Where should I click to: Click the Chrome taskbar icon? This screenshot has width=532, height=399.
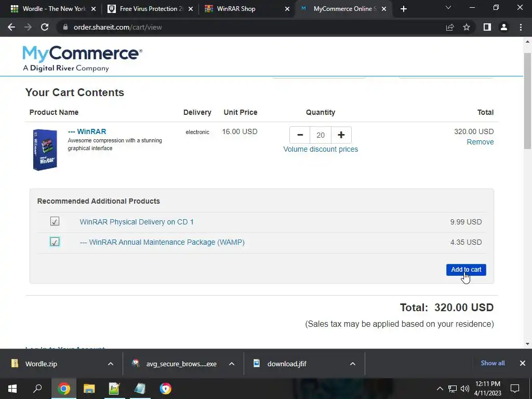64,389
